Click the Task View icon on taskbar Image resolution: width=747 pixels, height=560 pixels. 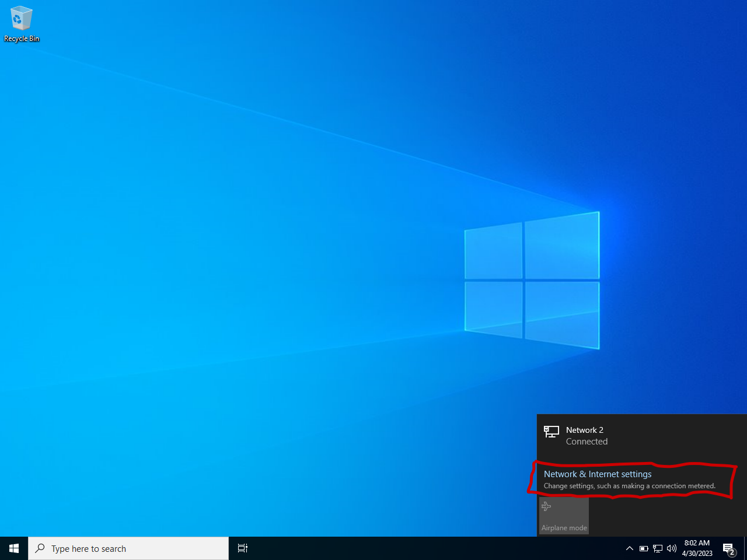click(x=243, y=548)
